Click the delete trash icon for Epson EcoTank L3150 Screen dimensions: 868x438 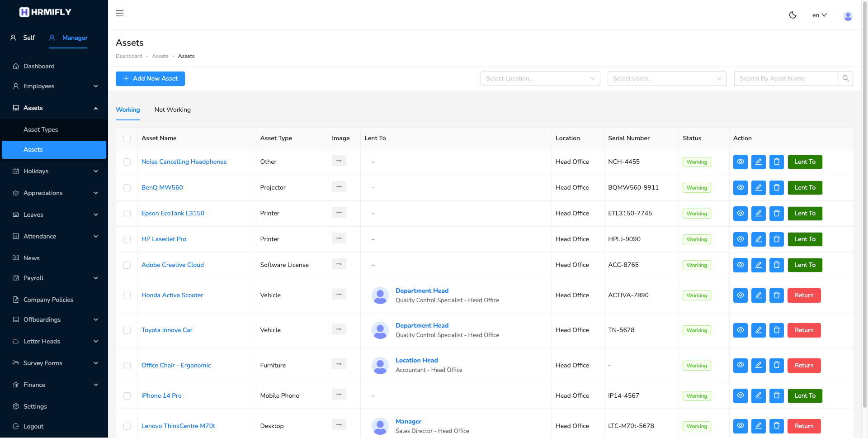[776, 213]
